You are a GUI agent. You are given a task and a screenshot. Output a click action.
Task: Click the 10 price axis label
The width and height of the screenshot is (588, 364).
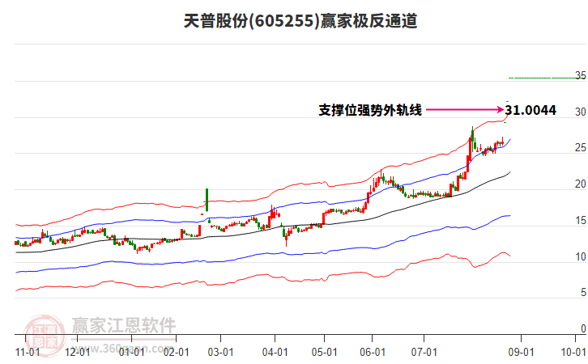(581, 257)
